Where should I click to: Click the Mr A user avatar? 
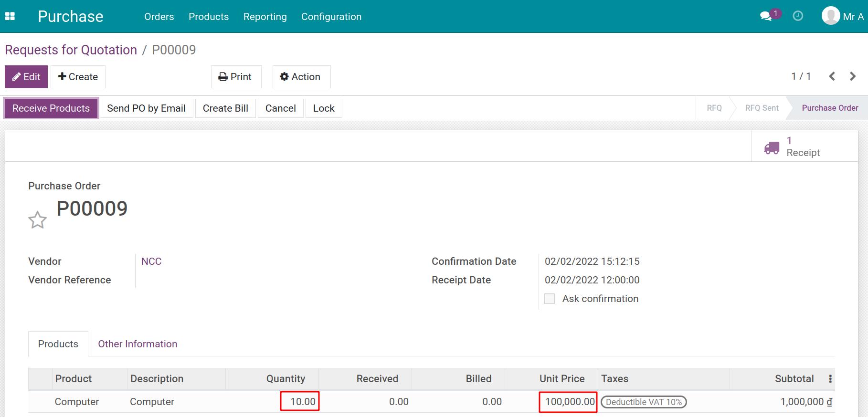coord(831,16)
